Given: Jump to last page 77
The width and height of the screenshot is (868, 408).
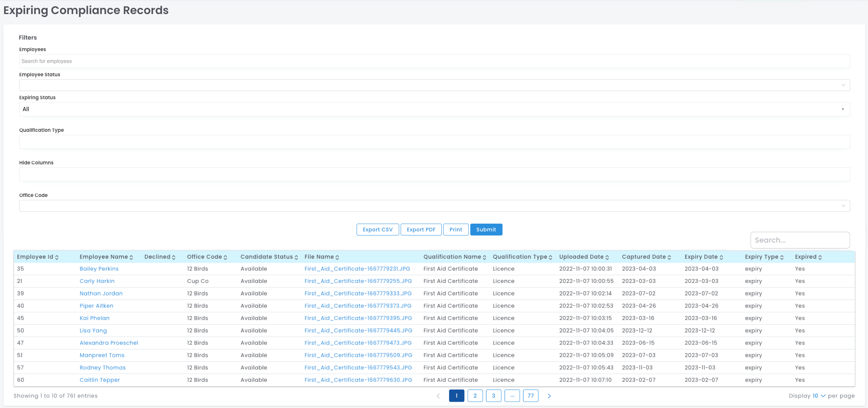Looking at the screenshot, I should 531,396.
